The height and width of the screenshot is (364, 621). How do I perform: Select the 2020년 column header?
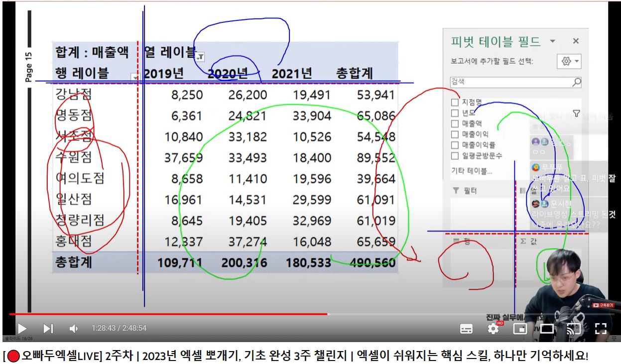pyautogui.click(x=228, y=74)
